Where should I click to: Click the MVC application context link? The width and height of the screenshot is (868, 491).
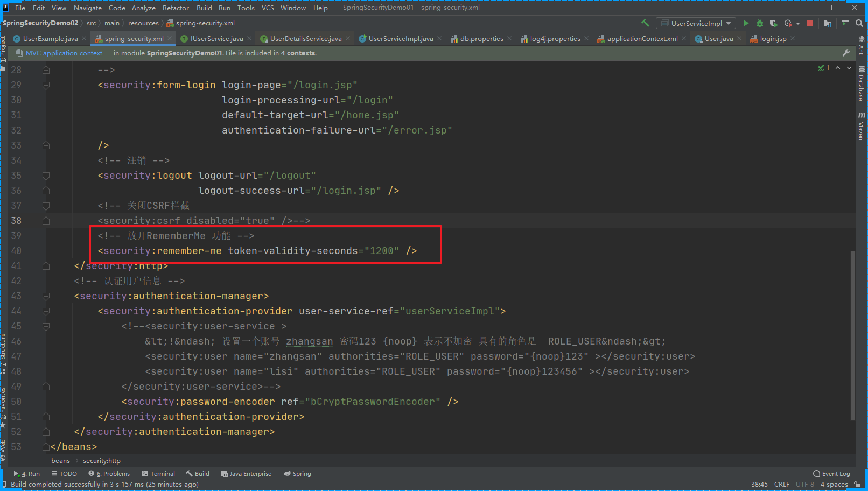[64, 53]
